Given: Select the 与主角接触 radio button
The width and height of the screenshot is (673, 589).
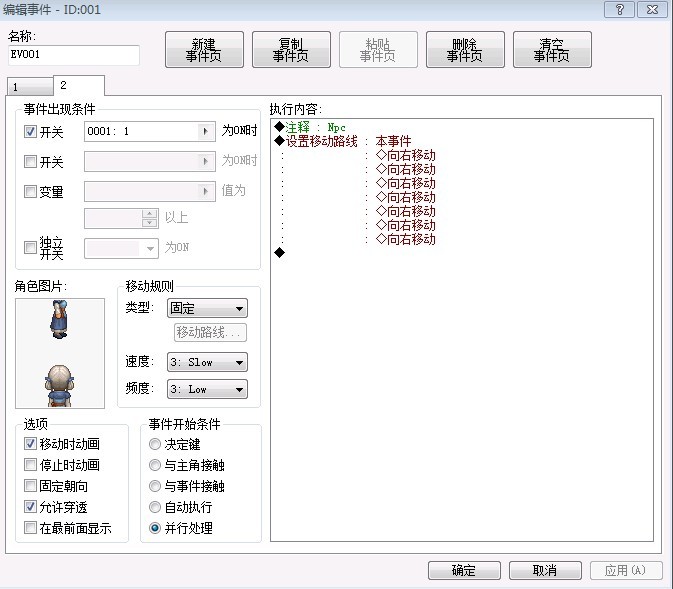Looking at the screenshot, I should tap(155, 465).
